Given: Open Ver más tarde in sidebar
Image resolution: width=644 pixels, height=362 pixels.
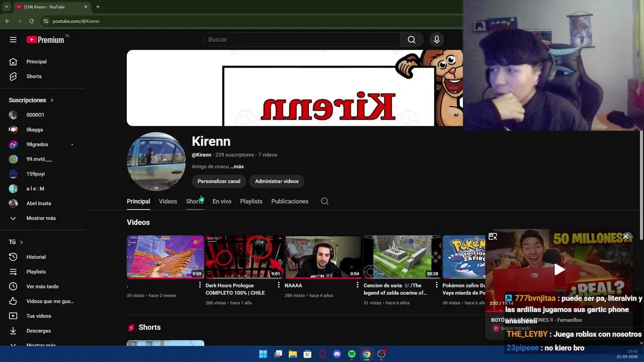Looking at the screenshot, I should [43, 287].
